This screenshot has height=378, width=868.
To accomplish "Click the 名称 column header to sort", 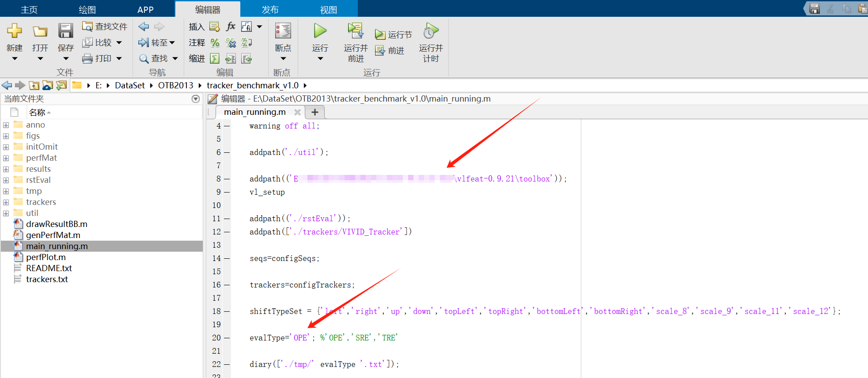I will [x=37, y=113].
